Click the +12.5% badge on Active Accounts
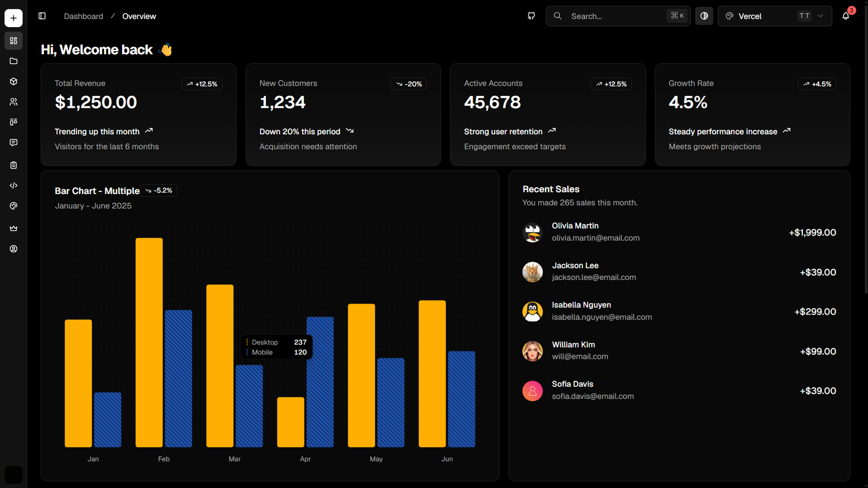This screenshot has height=488, width=868. (x=611, y=84)
